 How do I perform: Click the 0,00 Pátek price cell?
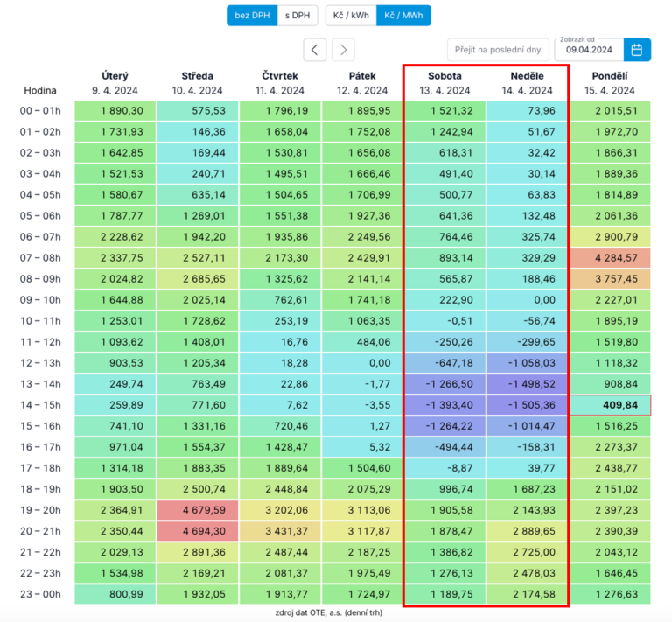(362, 363)
